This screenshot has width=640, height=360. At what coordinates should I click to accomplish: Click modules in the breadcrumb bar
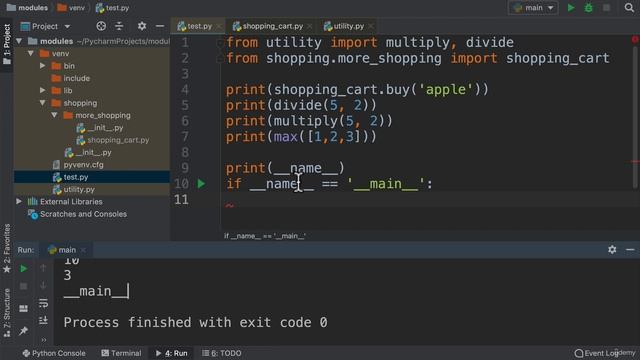point(27,8)
